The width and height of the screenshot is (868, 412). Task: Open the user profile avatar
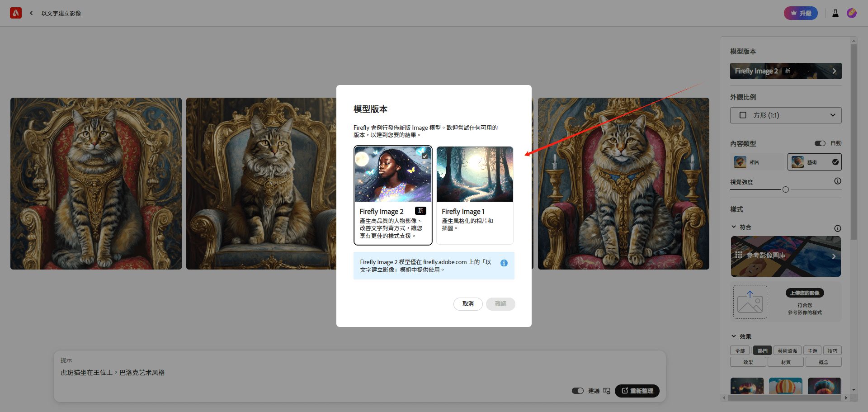pos(852,13)
